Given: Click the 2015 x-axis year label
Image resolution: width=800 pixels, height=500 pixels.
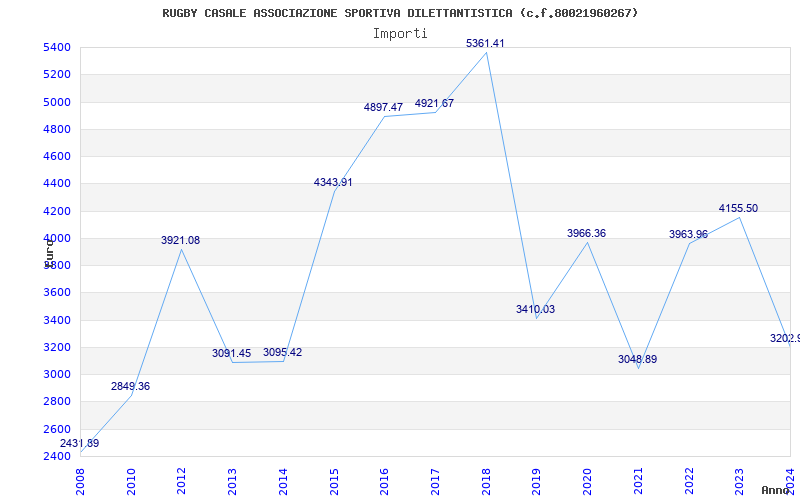Looking at the screenshot, I should [x=334, y=481].
